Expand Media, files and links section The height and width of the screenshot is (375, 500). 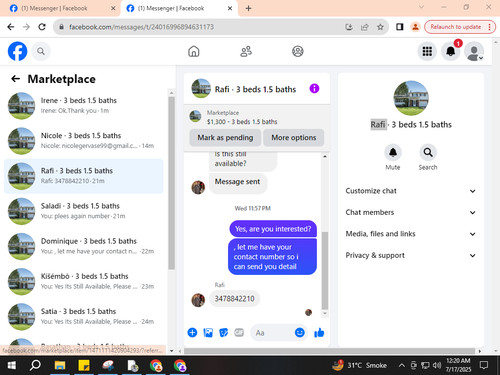[411, 234]
